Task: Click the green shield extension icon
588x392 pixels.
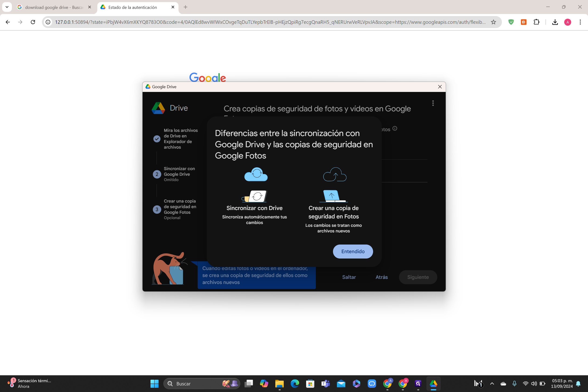Action: [x=511, y=22]
